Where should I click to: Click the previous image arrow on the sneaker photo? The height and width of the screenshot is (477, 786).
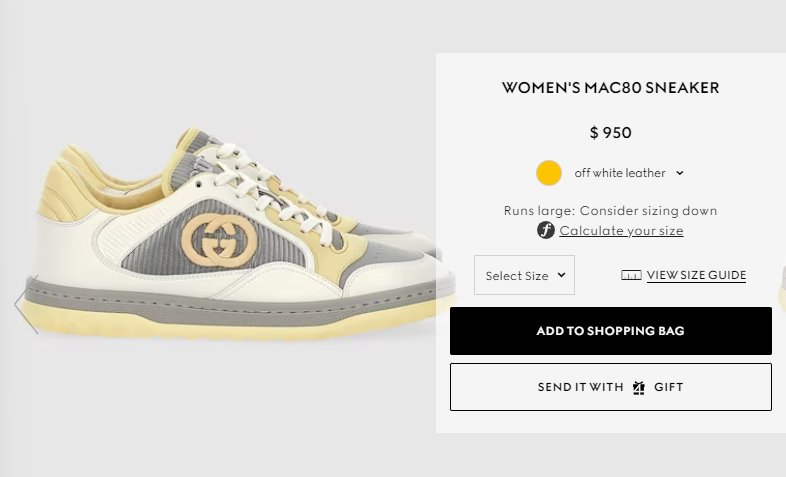coord(26,304)
